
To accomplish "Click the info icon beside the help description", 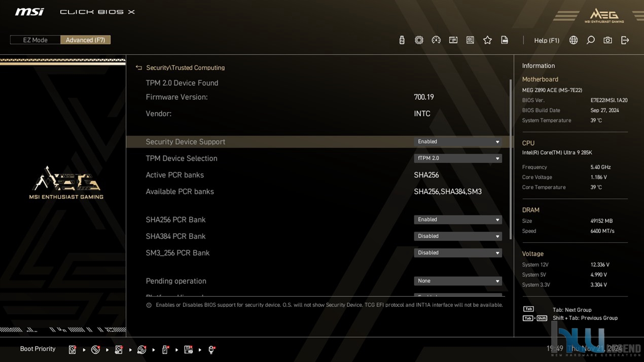I will [x=149, y=305].
